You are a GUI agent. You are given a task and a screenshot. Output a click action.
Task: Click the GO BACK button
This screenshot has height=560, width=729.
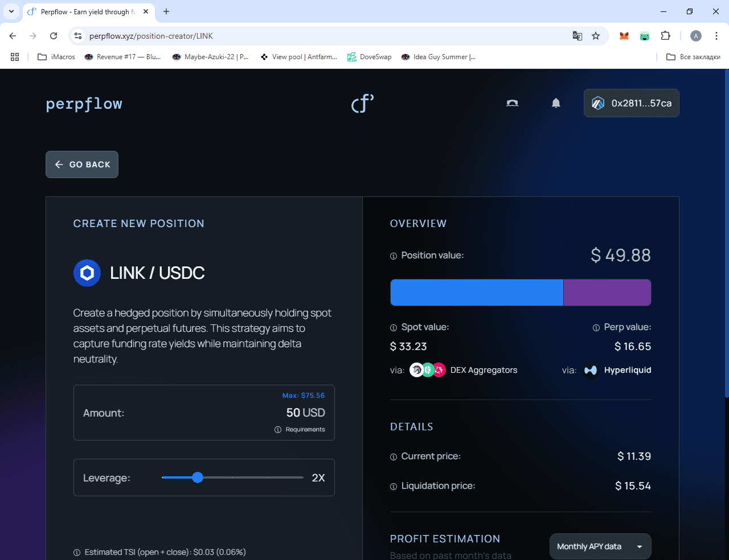pos(82,164)
